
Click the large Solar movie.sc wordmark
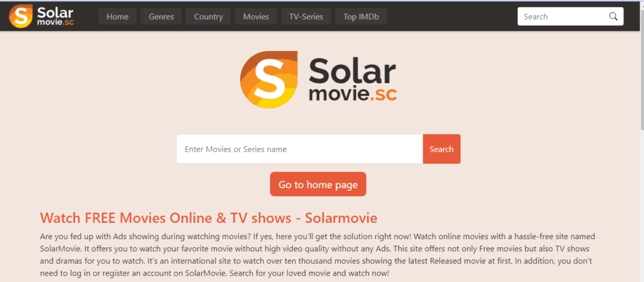pos(352,80)
